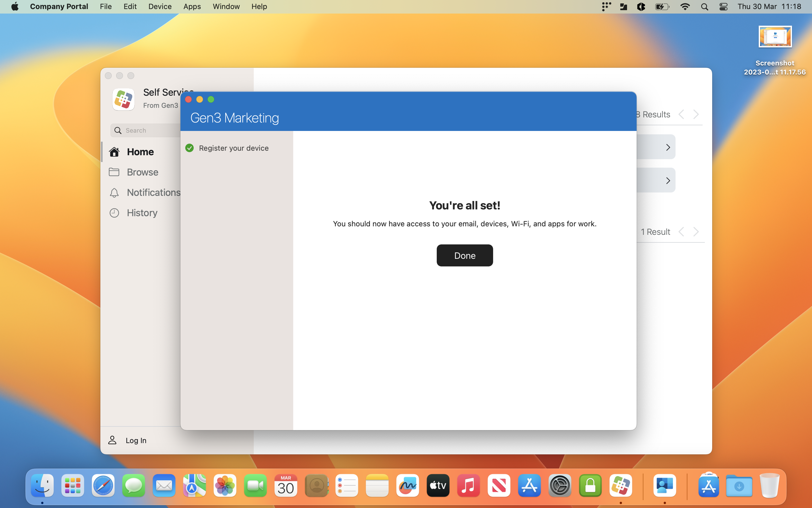Open Apple TV from the Dock
Image resolution: width=812 pixels, height=508 pixels.
coord(438,485)
